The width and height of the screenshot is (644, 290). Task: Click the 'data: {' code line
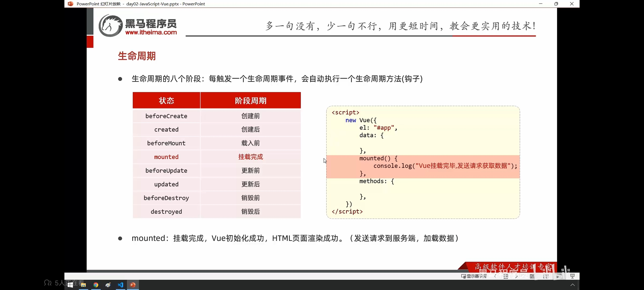coord(372,135)
